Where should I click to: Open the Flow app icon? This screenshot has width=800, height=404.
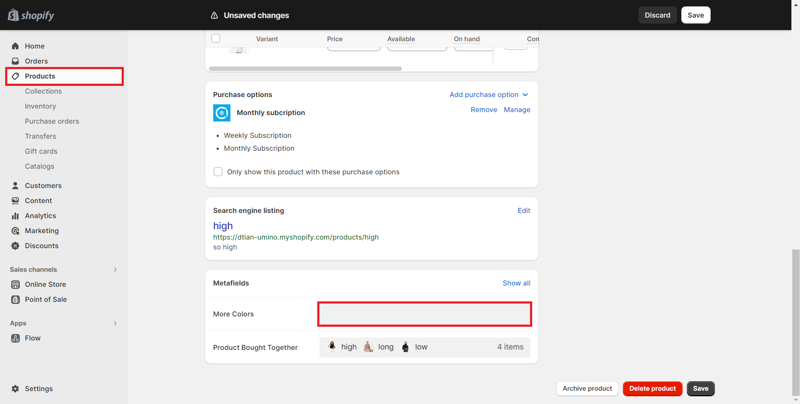(15, 338)
